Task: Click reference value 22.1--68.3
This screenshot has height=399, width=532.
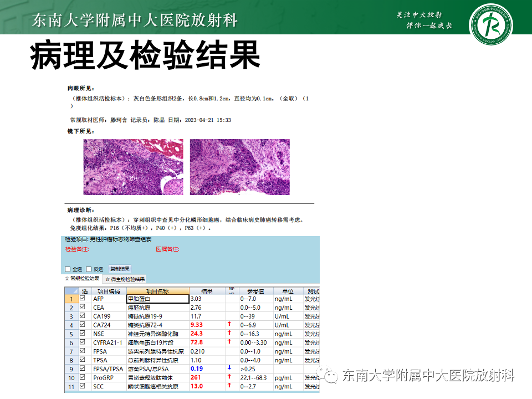Action: point(253,377)
